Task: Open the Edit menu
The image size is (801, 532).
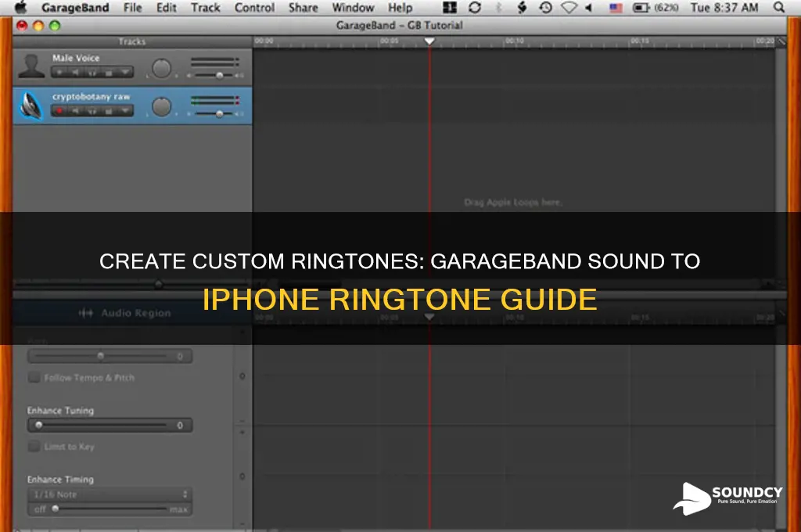Action: pyautogui.click(x=167, y=8)
